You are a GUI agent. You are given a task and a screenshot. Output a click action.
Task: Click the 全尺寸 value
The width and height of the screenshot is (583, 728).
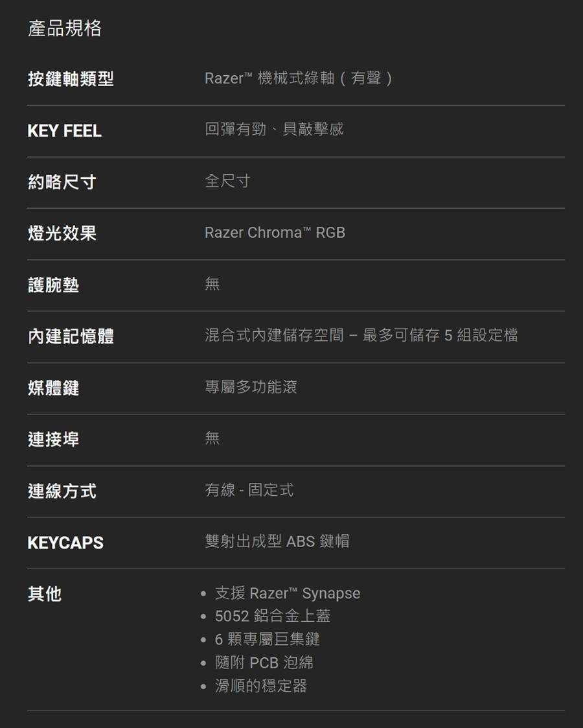tap(227, 181)
